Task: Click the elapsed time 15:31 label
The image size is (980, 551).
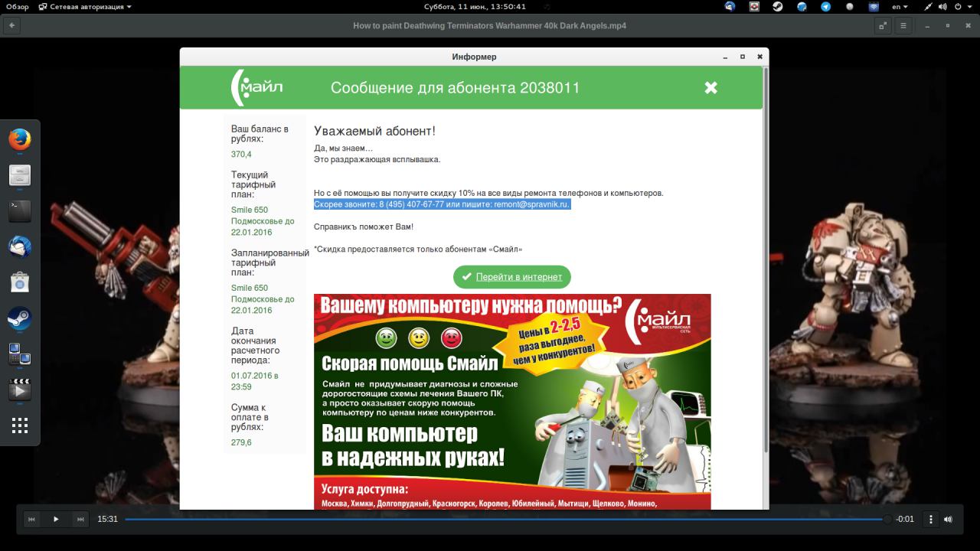Action: (107, 519)
